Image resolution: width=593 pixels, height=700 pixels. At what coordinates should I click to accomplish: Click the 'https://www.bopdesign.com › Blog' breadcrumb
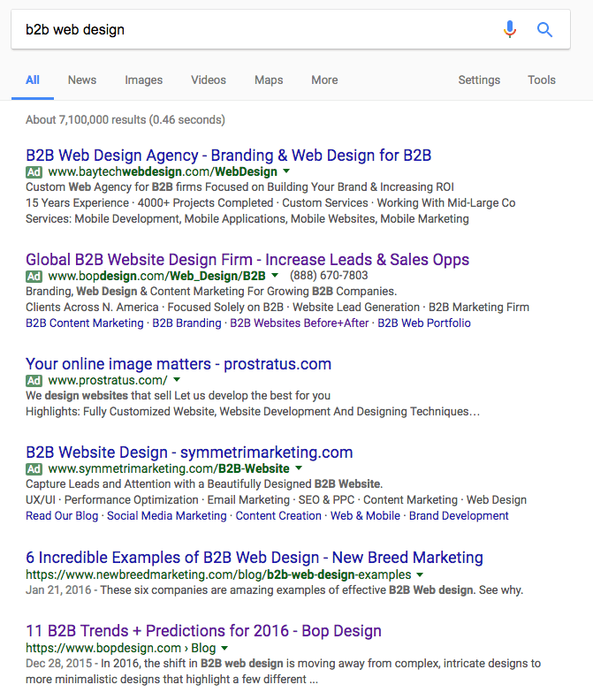point(120,648)
